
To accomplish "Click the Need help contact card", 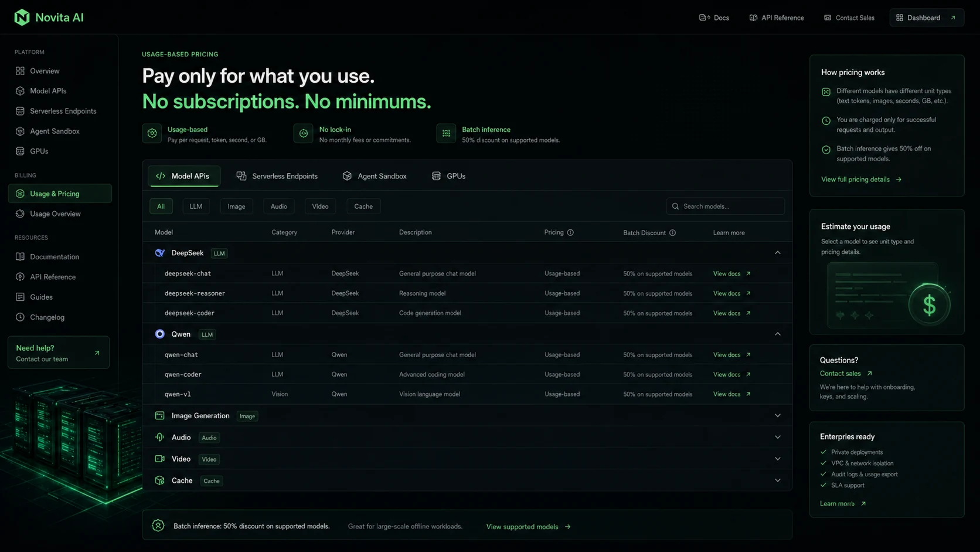I will point(59,353).
